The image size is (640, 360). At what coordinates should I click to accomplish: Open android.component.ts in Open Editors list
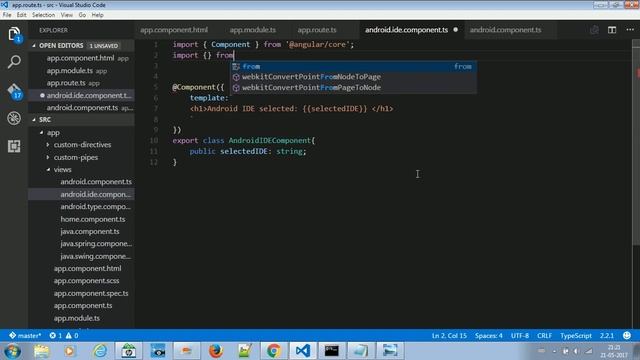click(x=81, y=108)
